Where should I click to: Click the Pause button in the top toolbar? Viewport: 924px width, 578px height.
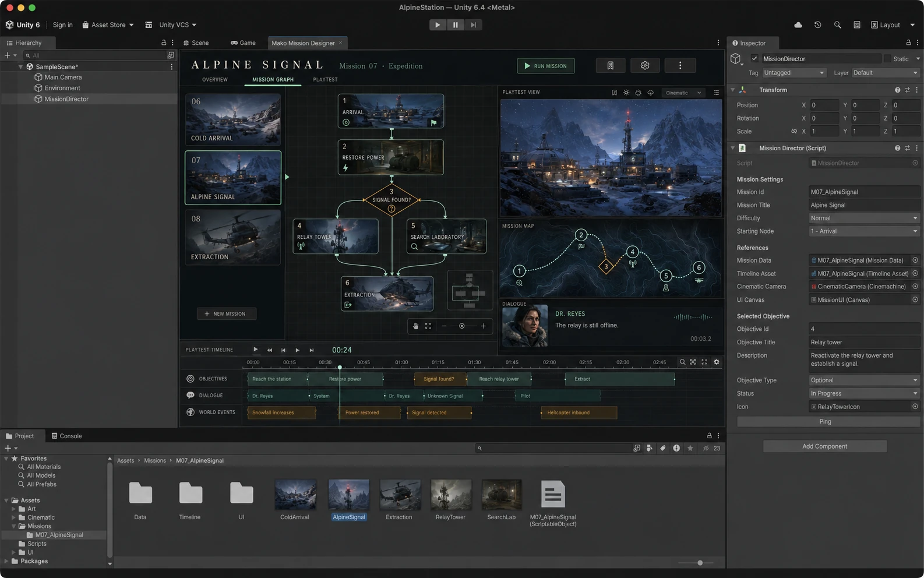456,24
